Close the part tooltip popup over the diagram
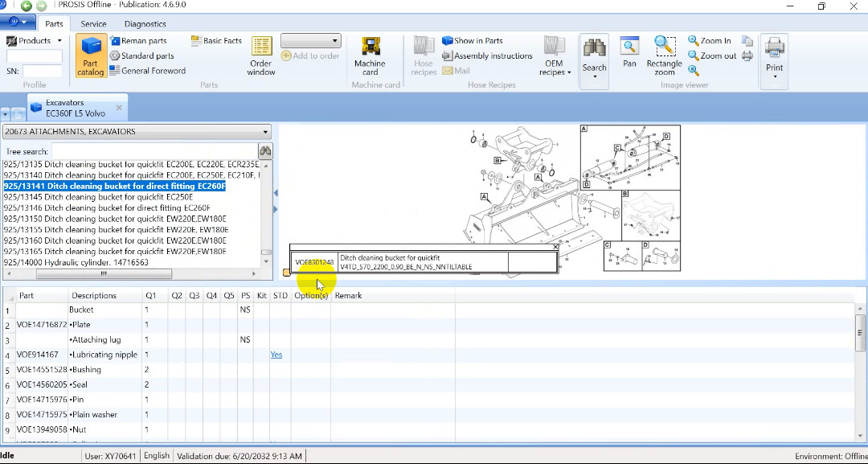Image resolution: width=868 pixels, height=464 pixels. (x=555, y=247)
